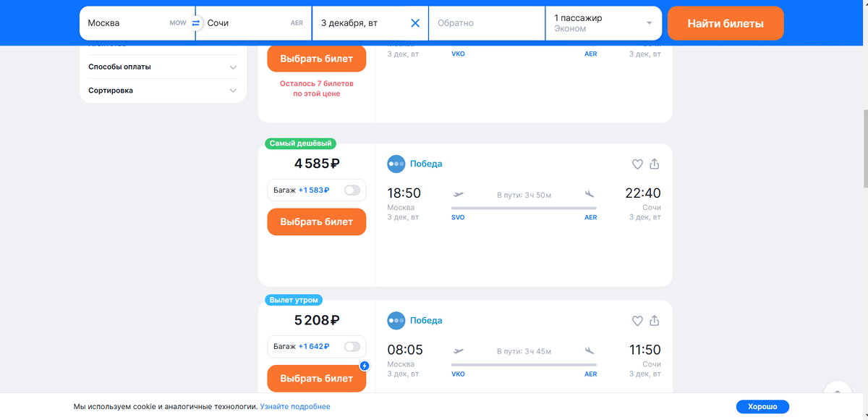Screen dimensions: 868x420
Task: Click the Обратно return date field
Action: point(486,23)
